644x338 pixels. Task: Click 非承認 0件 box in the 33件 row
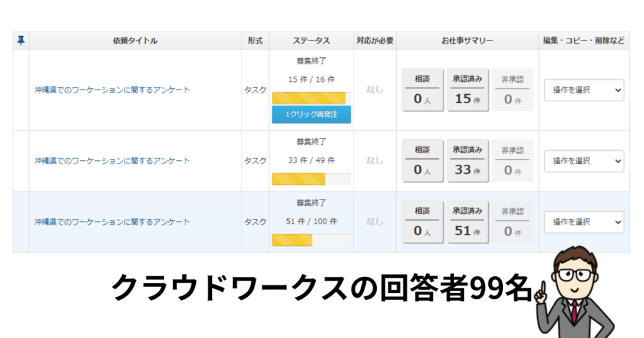[x=513, y=160]
